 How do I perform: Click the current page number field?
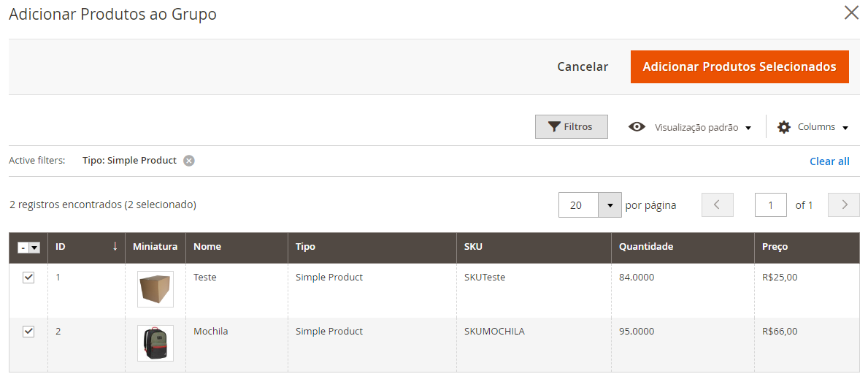pyautogui.click(x=771, y=205)
